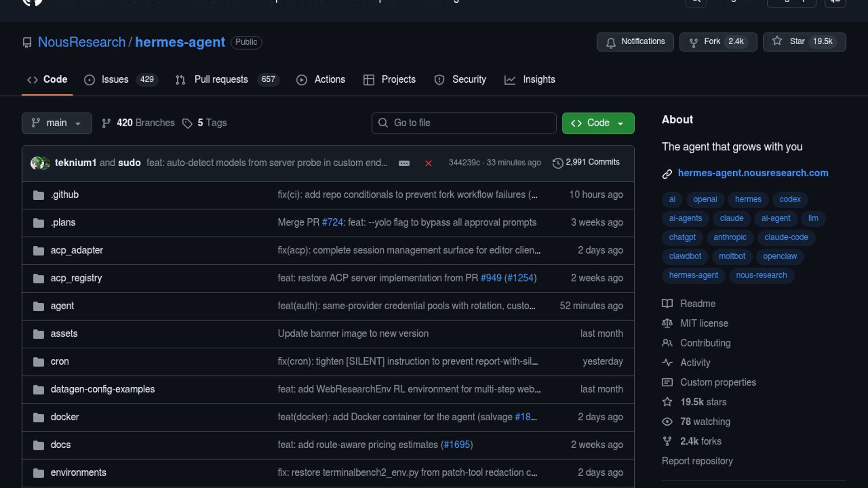View the 420 Branches page
Viewport: 868px width, 488px height.
point(145,123)
